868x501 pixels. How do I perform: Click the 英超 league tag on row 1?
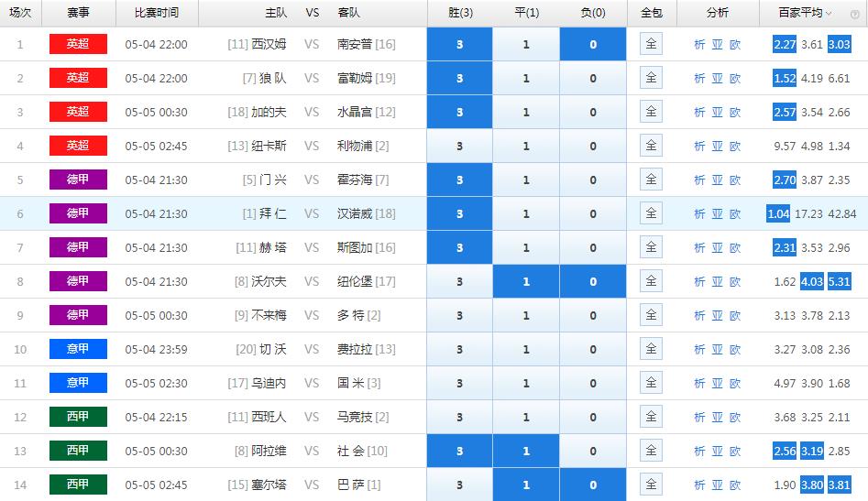click(78, 44)
